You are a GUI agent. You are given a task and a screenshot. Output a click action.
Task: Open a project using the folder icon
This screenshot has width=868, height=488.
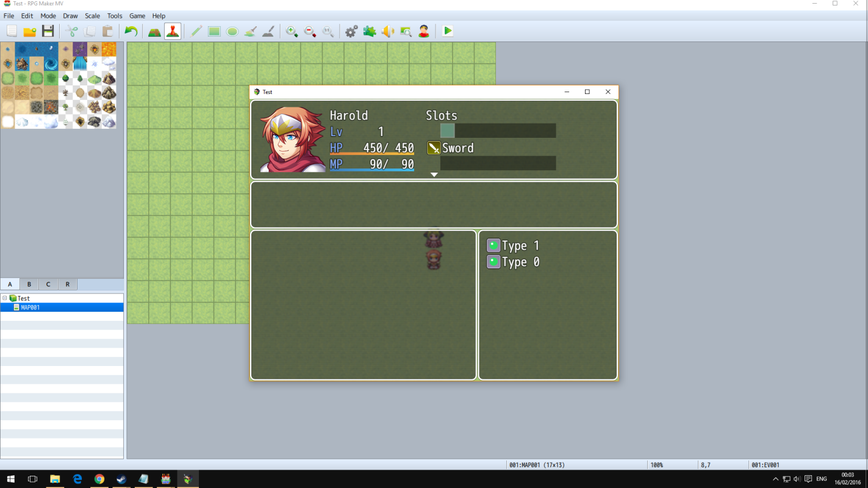30,31
